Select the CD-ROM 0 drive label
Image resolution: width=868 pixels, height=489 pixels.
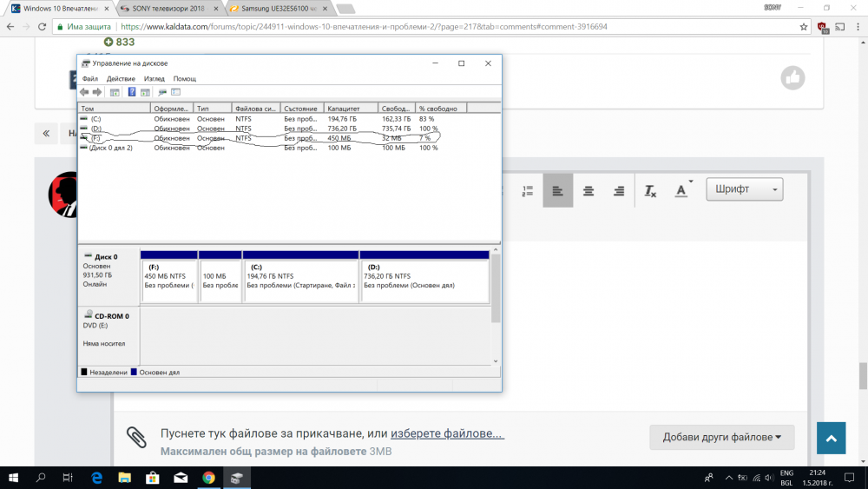(108, 335)
